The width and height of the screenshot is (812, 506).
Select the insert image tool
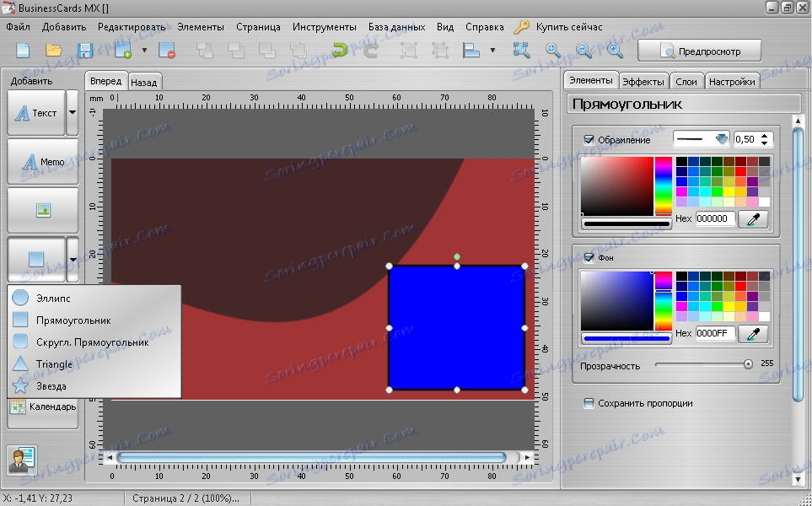(43, 211)
